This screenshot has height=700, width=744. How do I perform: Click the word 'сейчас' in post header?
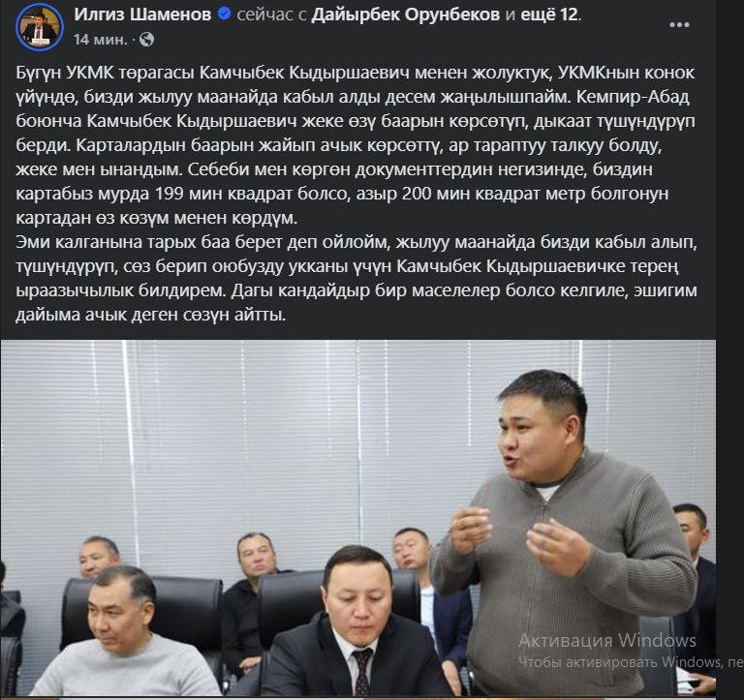(264, 15)
